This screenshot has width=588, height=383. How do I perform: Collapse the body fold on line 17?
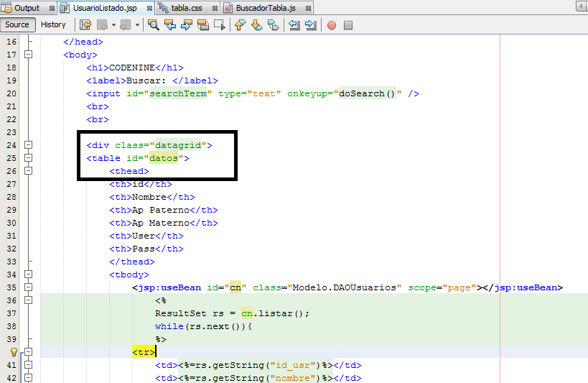click(28, 55)
